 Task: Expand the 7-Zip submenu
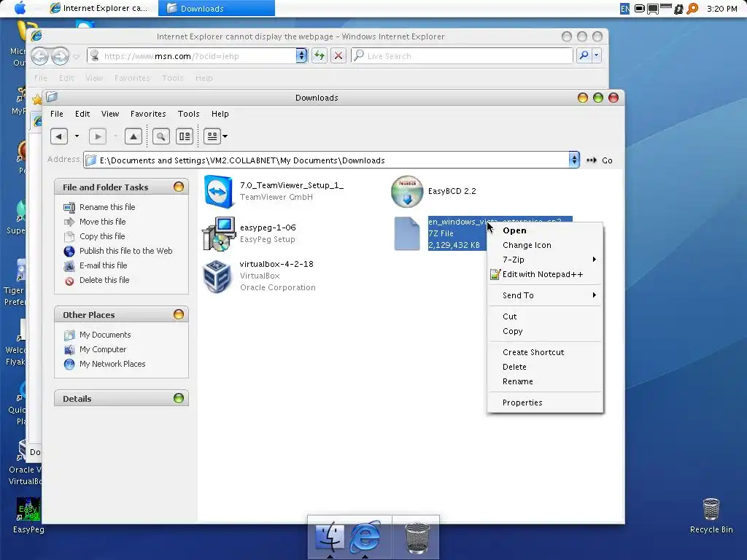click(545, 260)
